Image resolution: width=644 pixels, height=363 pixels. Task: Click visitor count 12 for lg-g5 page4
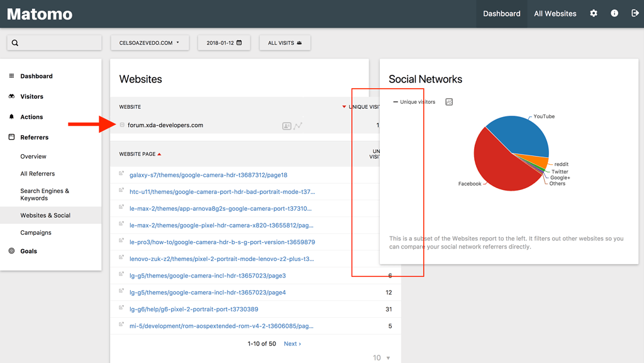(x=389, y=293)
